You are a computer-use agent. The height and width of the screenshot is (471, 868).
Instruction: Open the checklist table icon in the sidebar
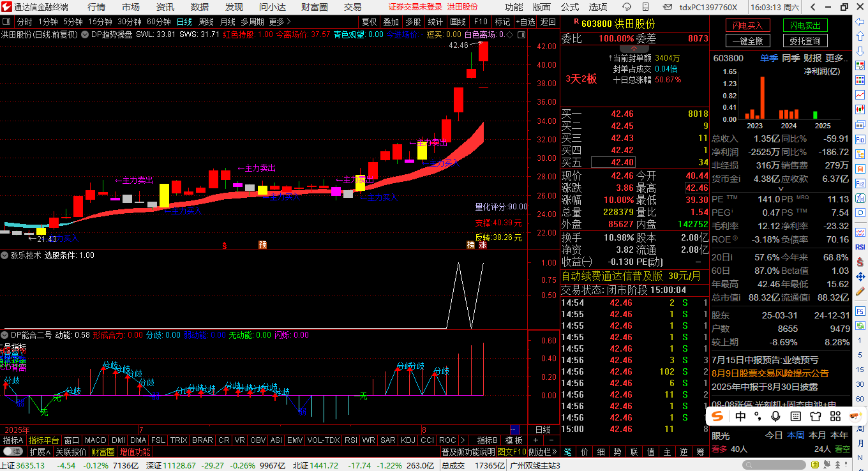(860, 65)
